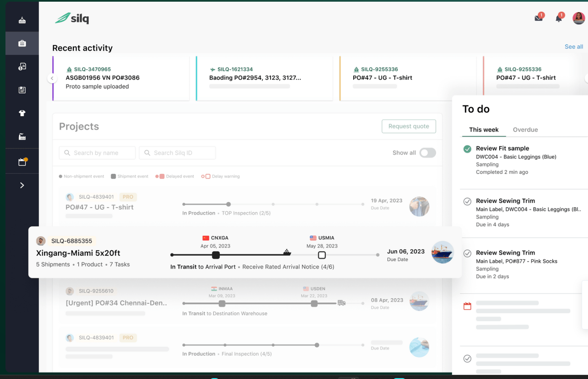Check the last placeholder to-do item
The image size is (588, 379).
[x=467, y=358]
